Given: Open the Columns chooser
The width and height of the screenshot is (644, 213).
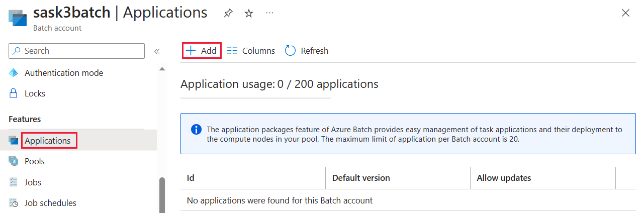Looking at the screenshot, I should point(251,51).
